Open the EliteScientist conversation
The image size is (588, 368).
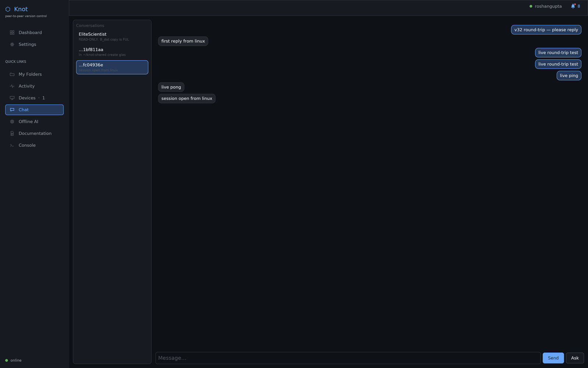112,36
